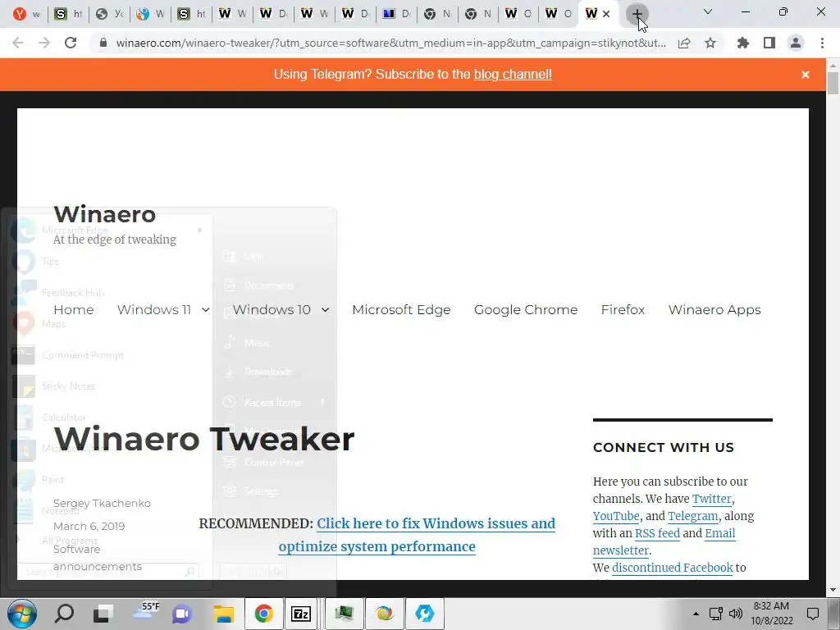Open a new tab with the plus button
The width and height of the screenshot is (840, 630).
tap(637, 14)
